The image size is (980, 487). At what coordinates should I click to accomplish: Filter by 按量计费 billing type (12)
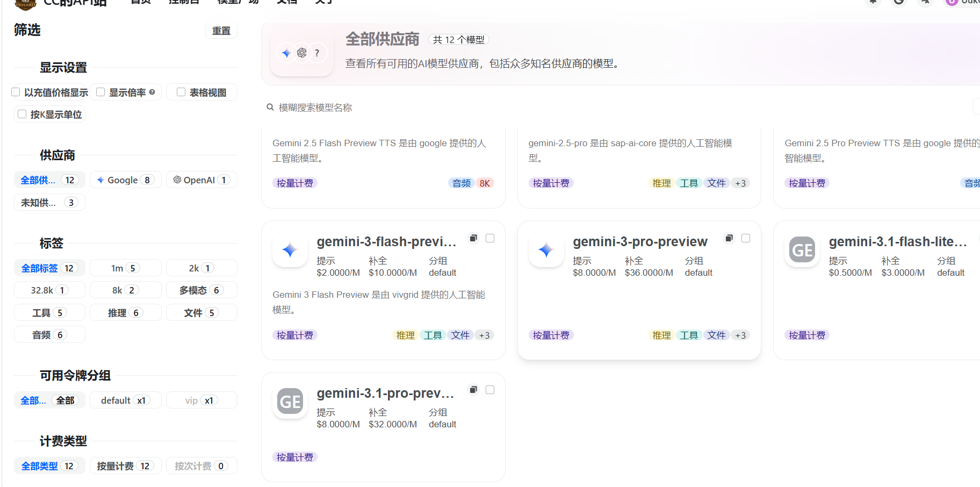click(x=126, y=466)
